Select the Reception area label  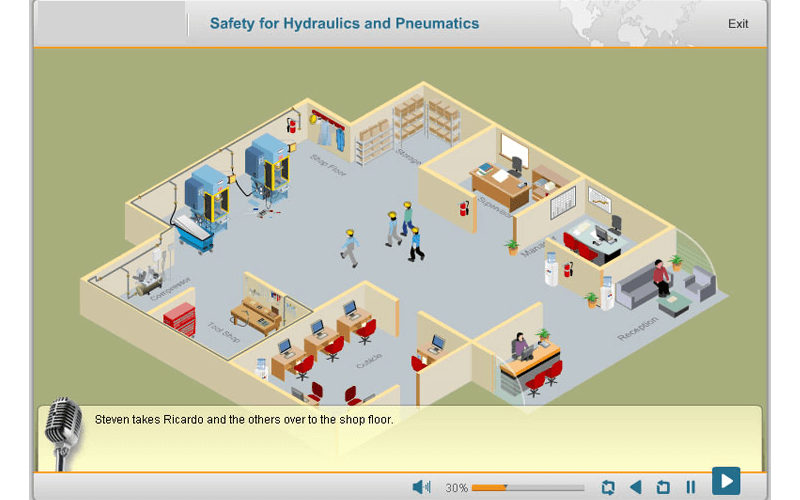pos(638,329)
